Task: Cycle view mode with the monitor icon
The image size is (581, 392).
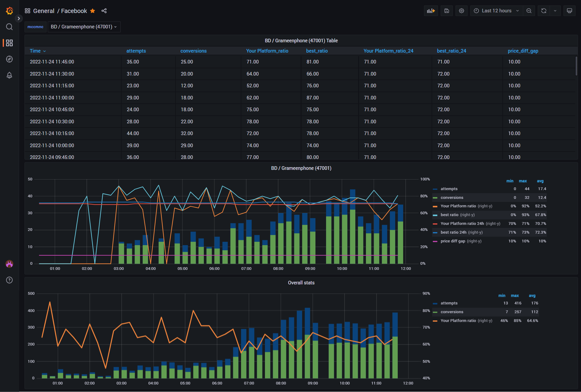Action: (570, 11)
